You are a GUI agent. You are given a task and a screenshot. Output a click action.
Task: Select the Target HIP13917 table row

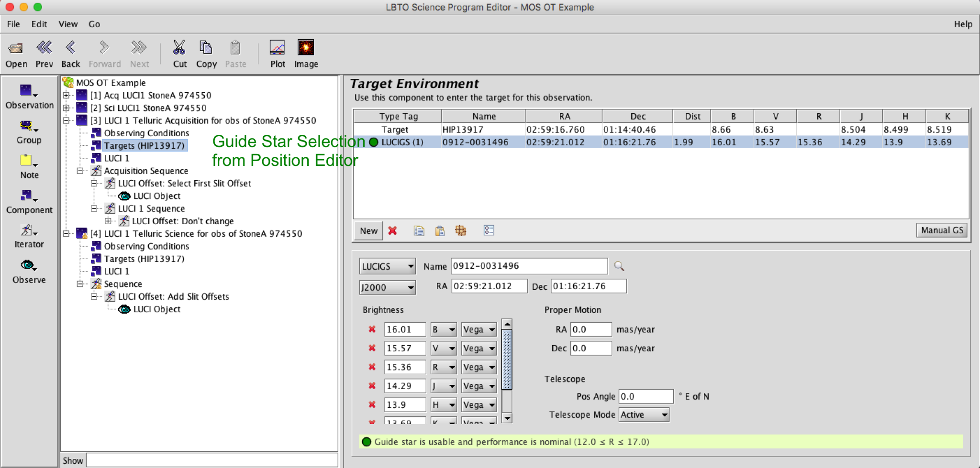(x=661, y=130)
